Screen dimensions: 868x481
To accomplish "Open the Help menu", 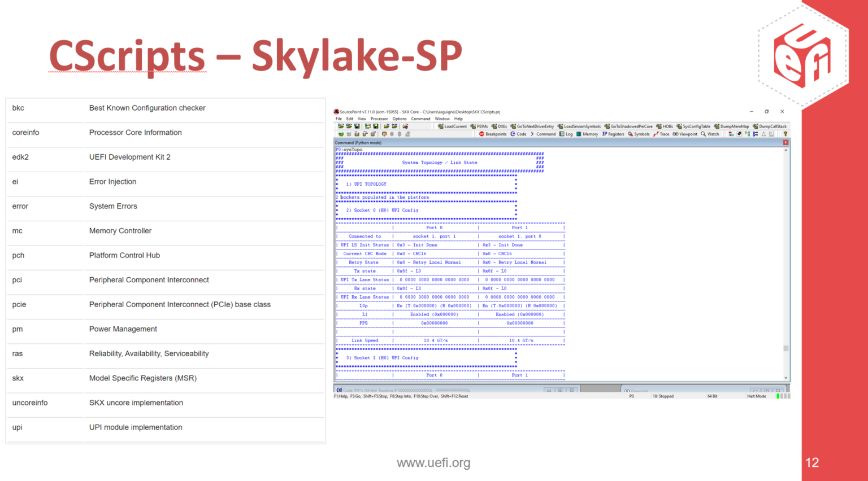I will click(x=458, y=119).
